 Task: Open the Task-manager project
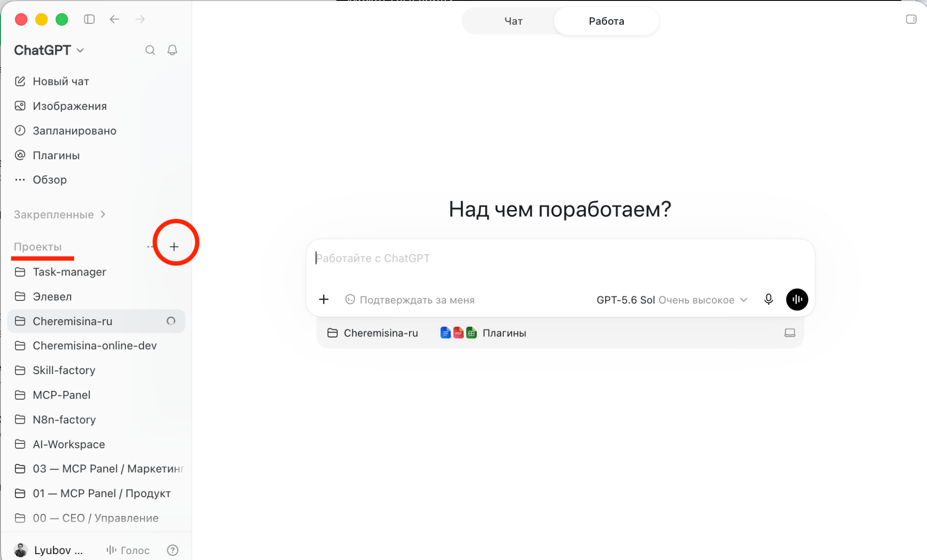pyautogui.click(x=96, y=272)
